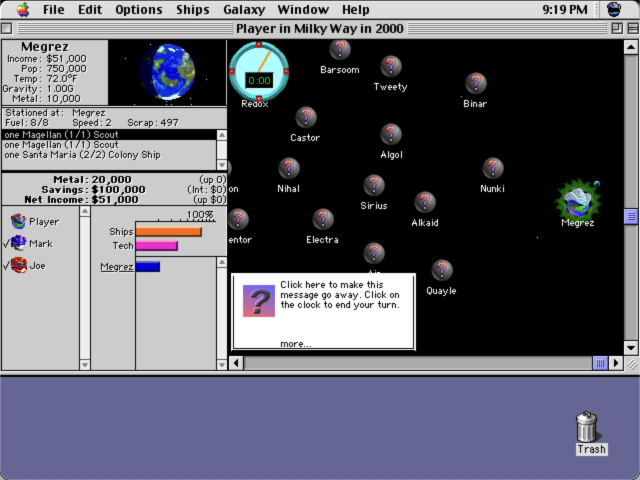The image size is (640, 480).
Task: Click the unknown planet above Quayle's left
Action: 373,253
